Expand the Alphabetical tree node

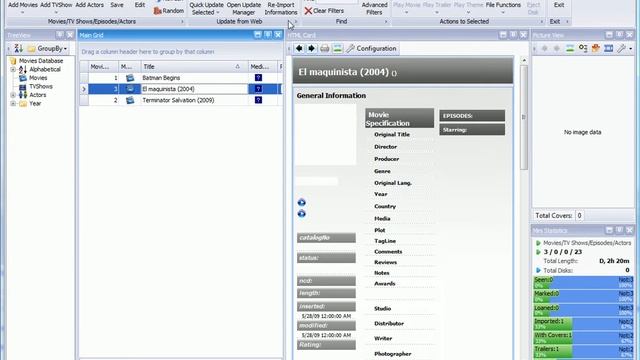[x=13, y=69]
